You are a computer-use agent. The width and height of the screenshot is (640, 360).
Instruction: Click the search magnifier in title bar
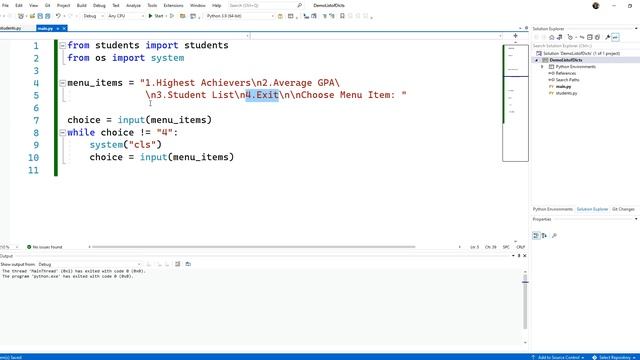click(x=299, y=5)
